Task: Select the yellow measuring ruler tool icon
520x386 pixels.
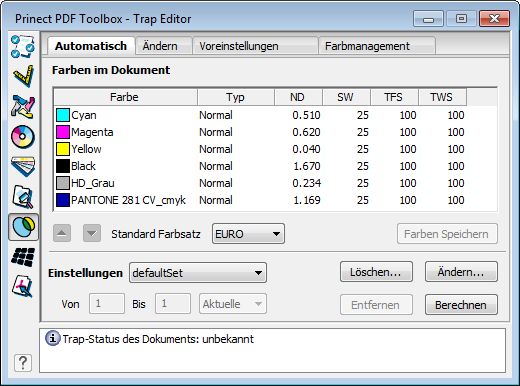Action: click(x=23, y=76)
